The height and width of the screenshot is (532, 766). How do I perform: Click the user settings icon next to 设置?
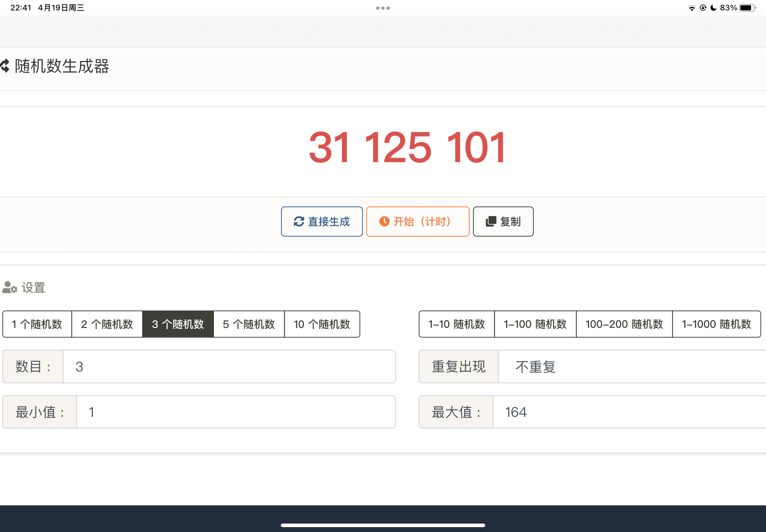[10, 287]
